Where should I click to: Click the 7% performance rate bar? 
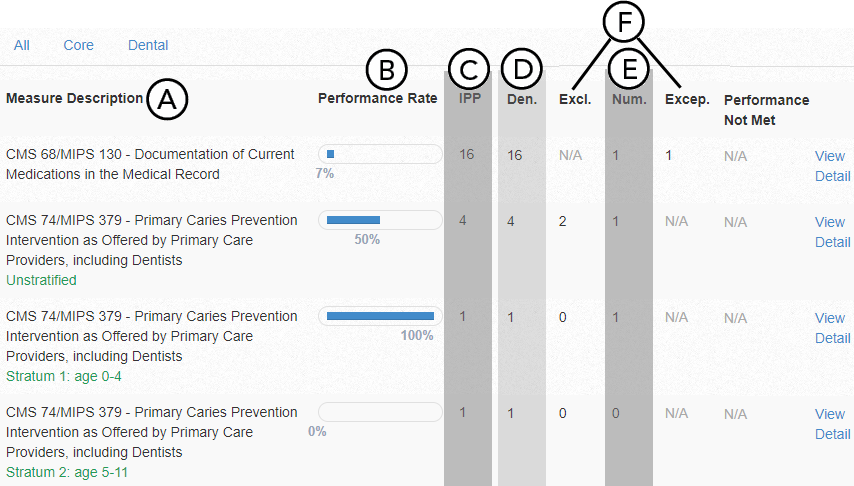click(380, 154)
